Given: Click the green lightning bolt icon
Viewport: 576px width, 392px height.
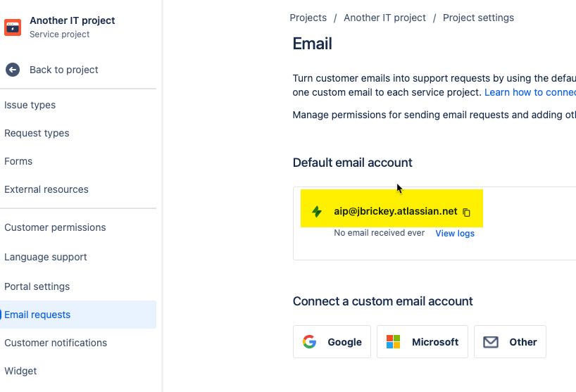Looking at the screenshot, I should (x=317, y=211).
